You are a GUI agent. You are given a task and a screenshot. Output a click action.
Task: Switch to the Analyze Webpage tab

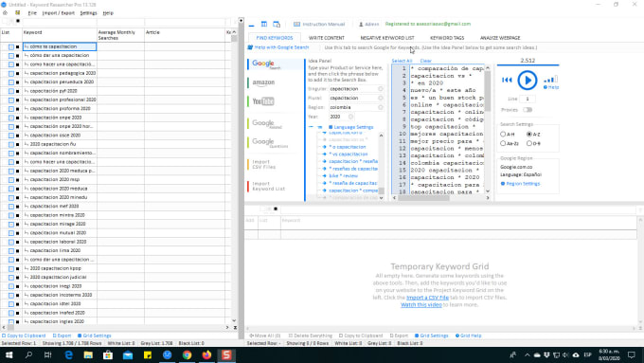(x=500, y=38)
